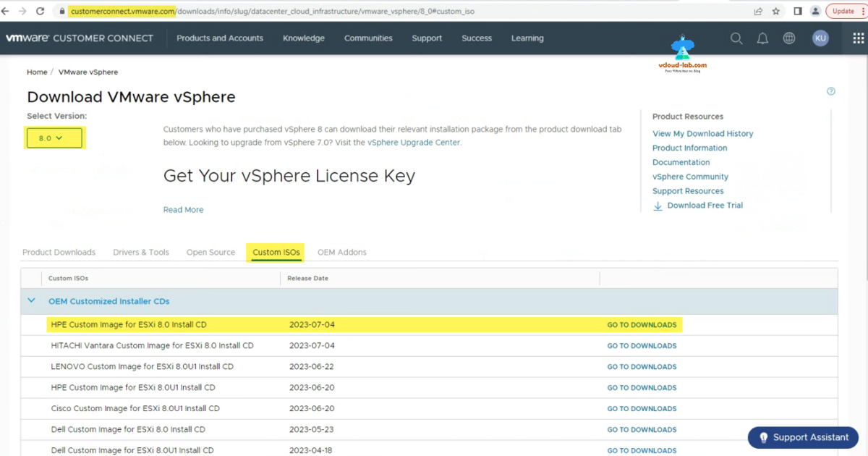The width and height of the screenshot is (868, 456).
Task: Click the browser forward arrow
Action: 23,12
